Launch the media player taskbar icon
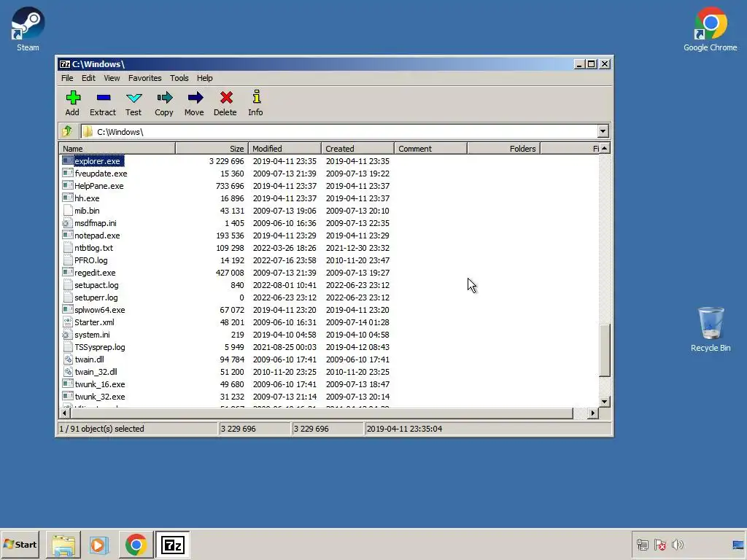 click(x=99, y=544)
